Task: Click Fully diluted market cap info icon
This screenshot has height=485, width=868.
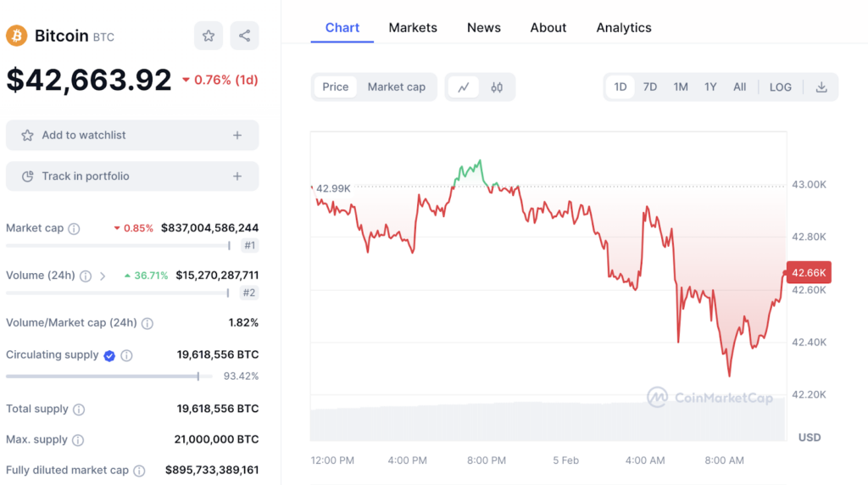Action: (139, 471)
